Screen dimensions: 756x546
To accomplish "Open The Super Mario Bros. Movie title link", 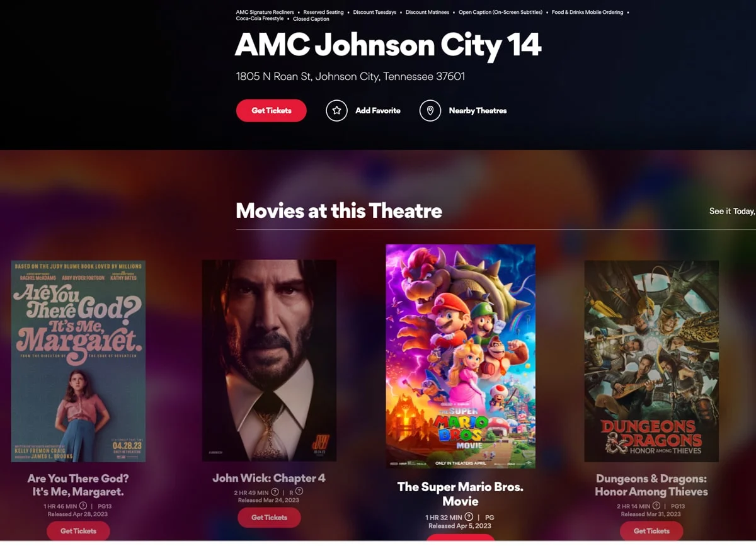I will click(461, 494).
